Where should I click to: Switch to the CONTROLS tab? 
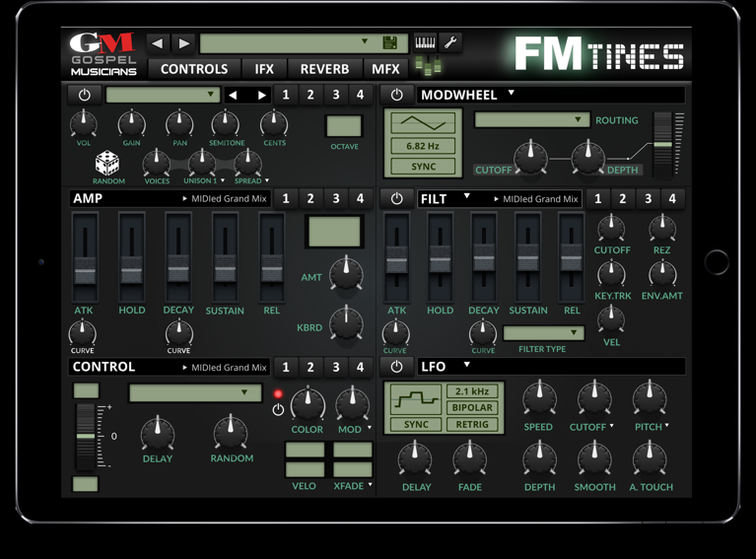point(194,69)
